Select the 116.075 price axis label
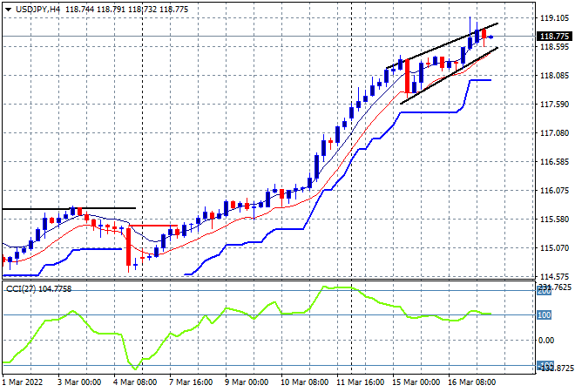This screenshot has width=575, height=392. (555, 190)
